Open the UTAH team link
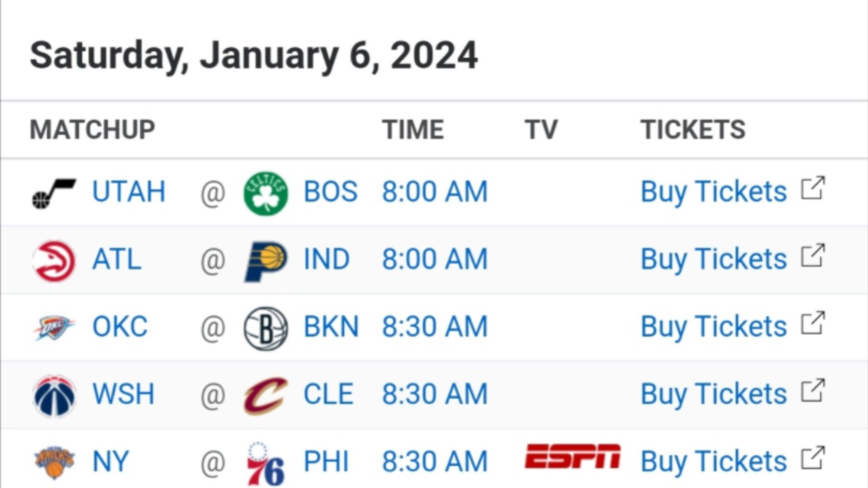This screenshot has height=488, width=868. tap(129, 192)
